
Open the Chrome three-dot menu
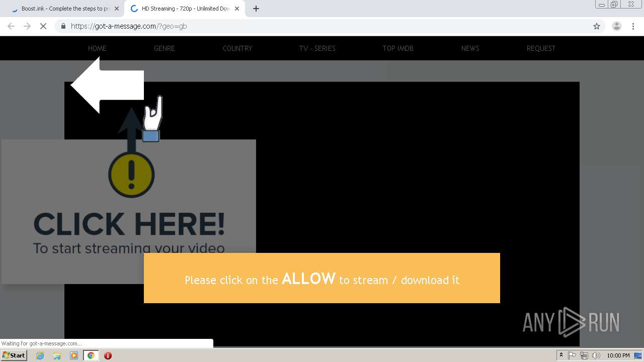tap(633, 26)
